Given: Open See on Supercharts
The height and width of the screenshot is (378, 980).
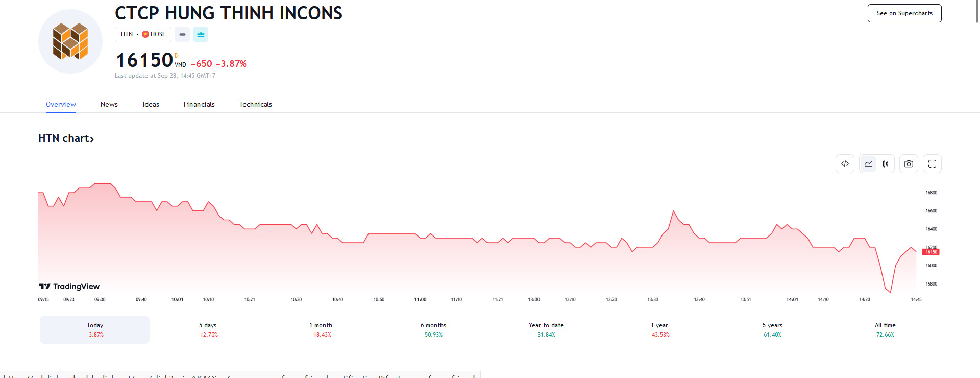Looking at the screenshot, I should [904, 13].
